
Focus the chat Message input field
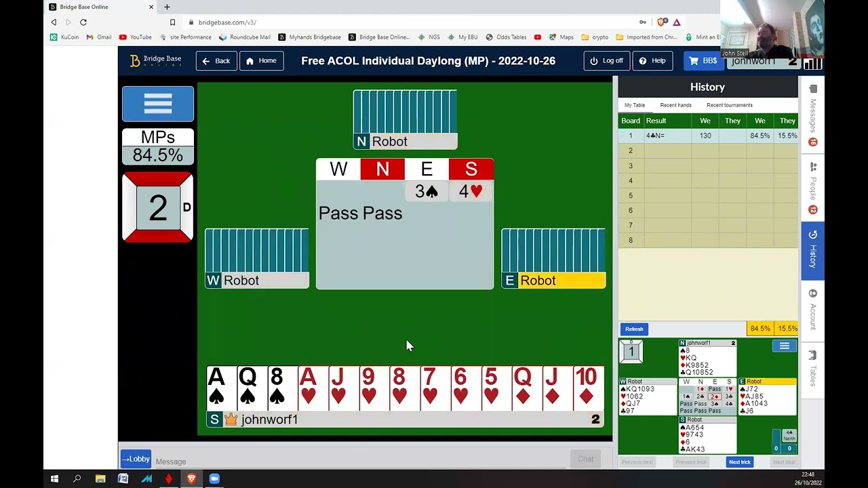tap(359, 462)
